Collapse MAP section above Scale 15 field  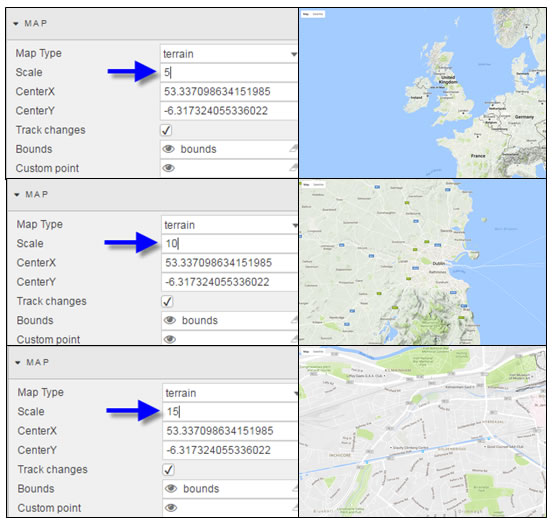[18, 363]
